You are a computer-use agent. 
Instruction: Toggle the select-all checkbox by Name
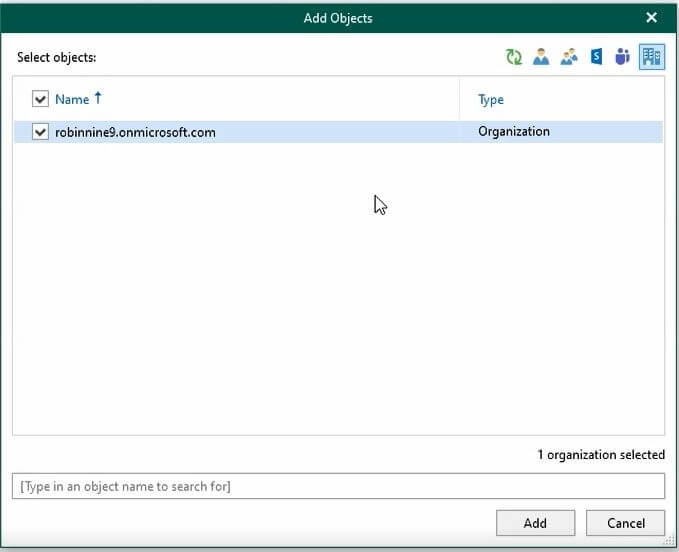click(x=40, y=99)
